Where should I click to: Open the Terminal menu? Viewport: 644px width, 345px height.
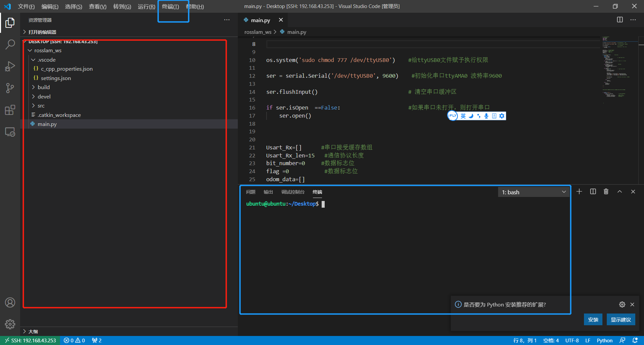(x=170, y=6)
